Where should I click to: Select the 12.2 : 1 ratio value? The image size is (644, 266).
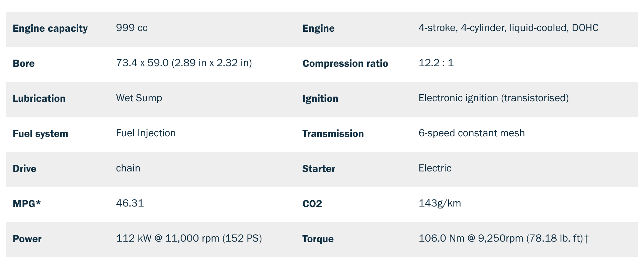(x=436, y=63)
